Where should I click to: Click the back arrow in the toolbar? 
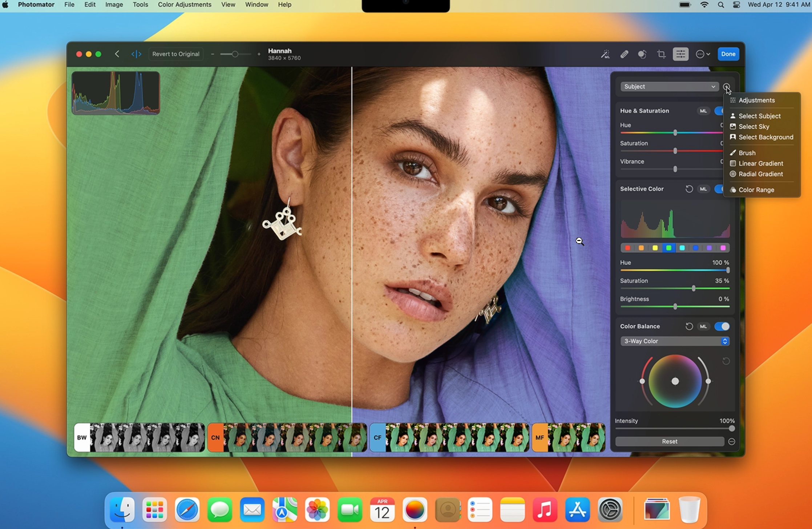[x=117, y=54]
